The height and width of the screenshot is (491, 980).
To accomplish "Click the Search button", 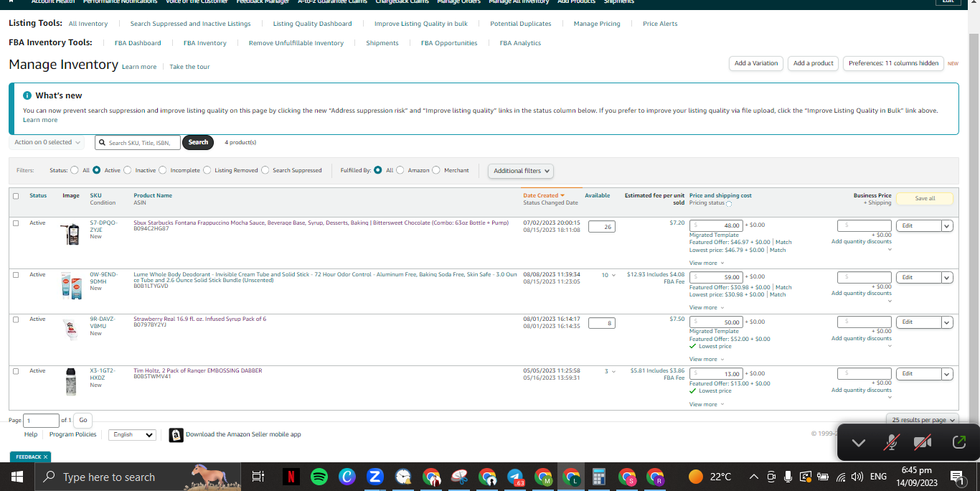I will point(198,142).
